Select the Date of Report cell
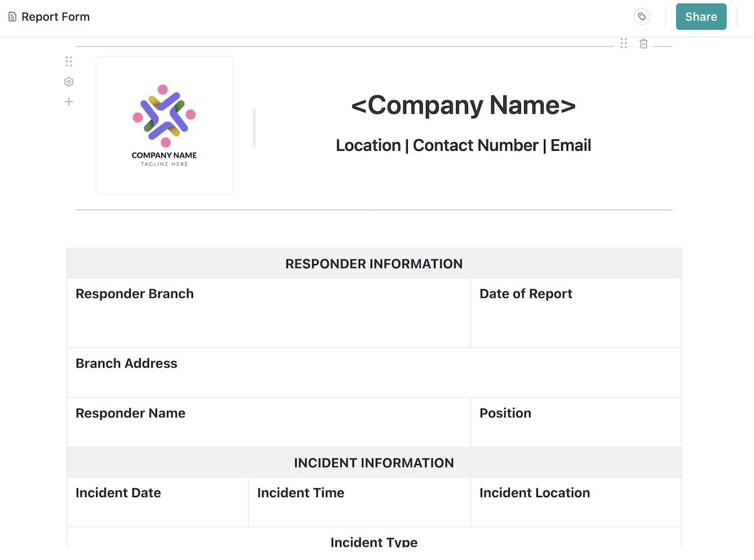Image resolution: width=754 pixels, height=560 pixels. click(576, 312)
